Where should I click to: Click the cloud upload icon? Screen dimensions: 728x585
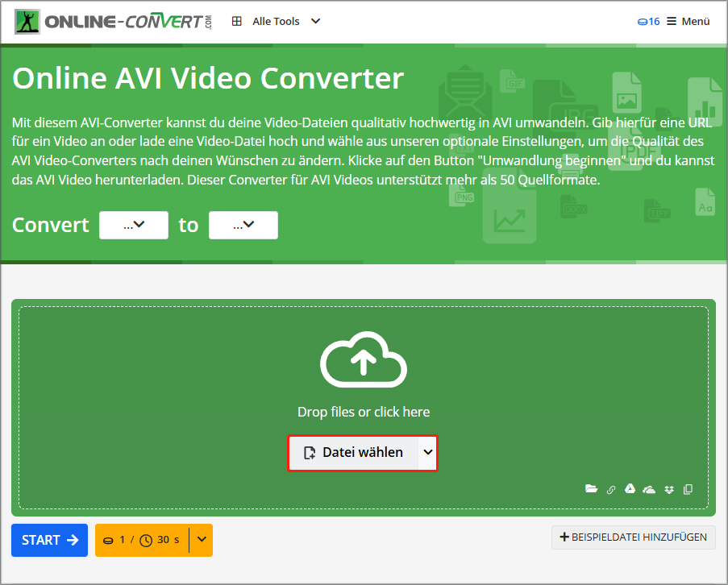tap(364, 359)
